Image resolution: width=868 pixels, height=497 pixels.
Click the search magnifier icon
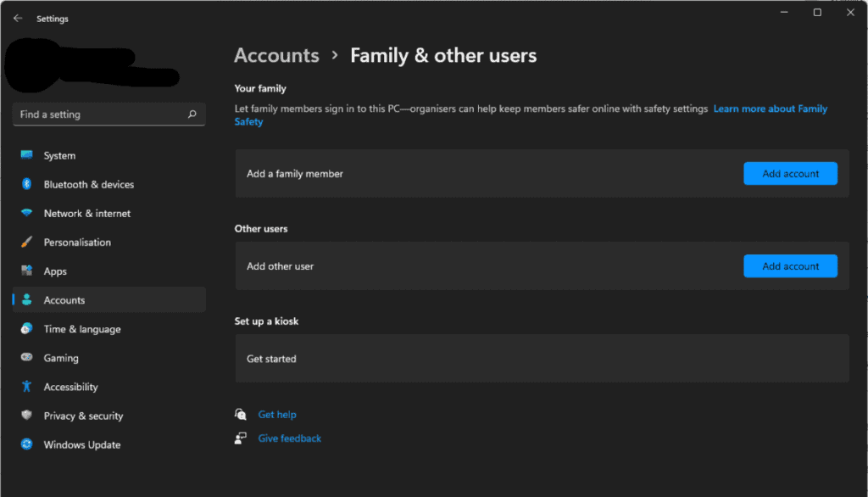192,114
